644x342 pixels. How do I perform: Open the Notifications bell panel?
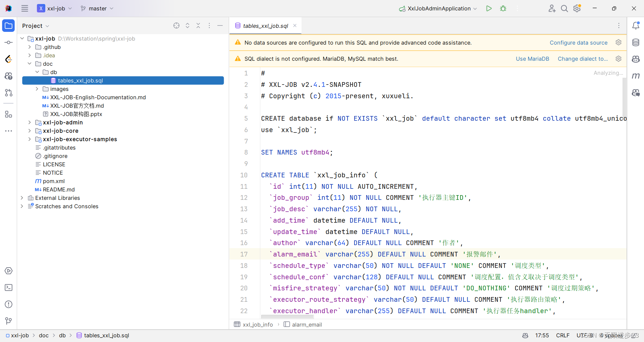coord(636,25)
